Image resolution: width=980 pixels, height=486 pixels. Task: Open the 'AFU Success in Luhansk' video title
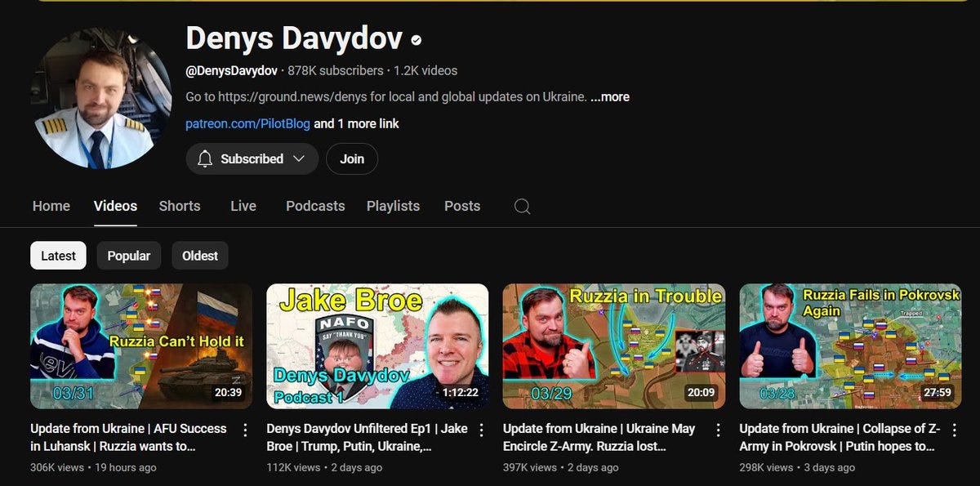coord(128,438)
